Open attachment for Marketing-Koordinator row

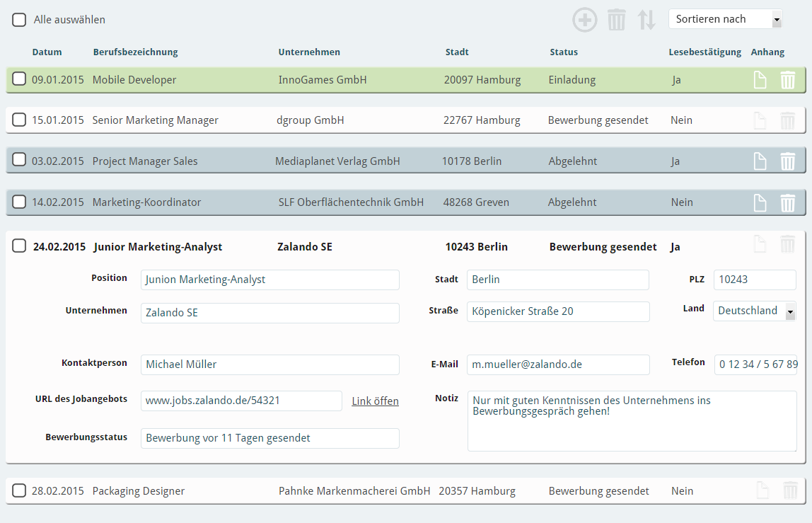click(760, 203)
